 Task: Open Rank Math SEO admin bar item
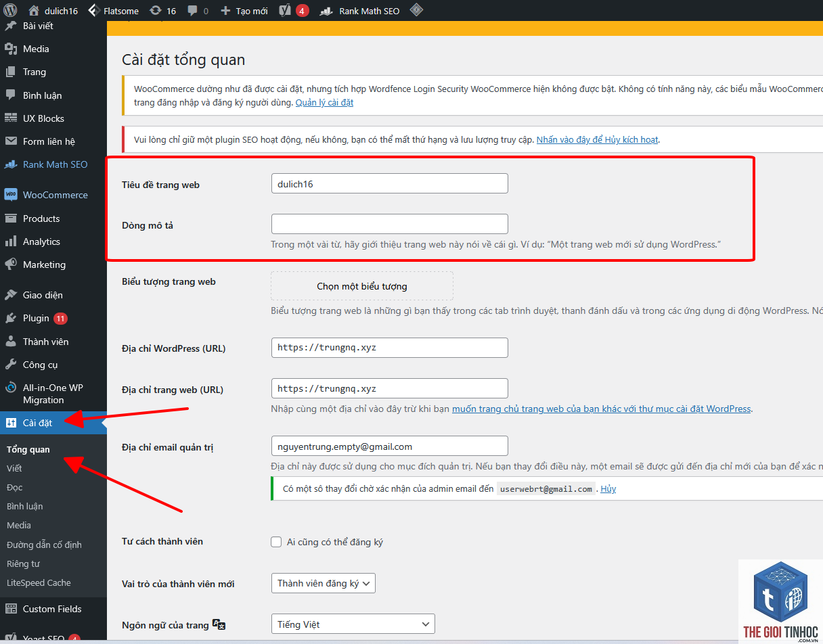(x=359, y=11)
